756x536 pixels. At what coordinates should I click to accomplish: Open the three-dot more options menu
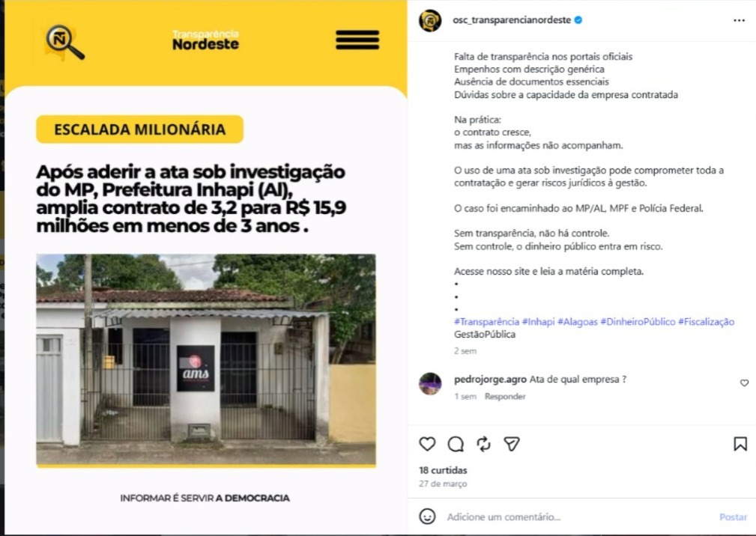pos(739,20)
